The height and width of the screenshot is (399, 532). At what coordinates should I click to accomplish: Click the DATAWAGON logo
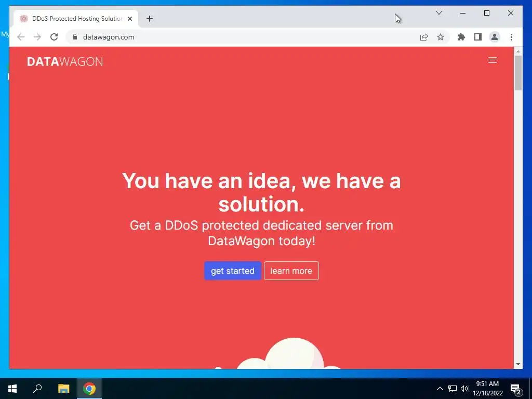coord(65,62)
